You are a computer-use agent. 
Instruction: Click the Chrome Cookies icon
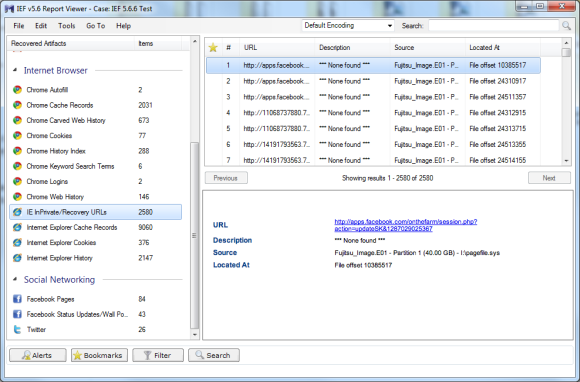[x=17, y=136]
